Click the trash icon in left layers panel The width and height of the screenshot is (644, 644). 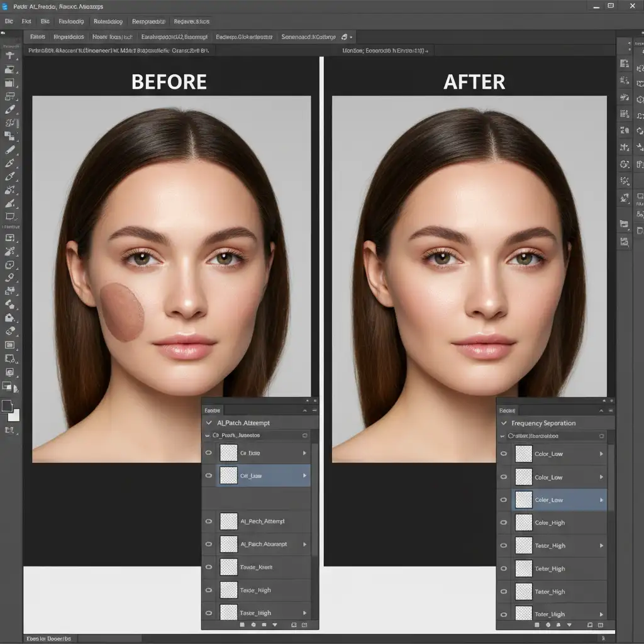click(x=304, y=625)
